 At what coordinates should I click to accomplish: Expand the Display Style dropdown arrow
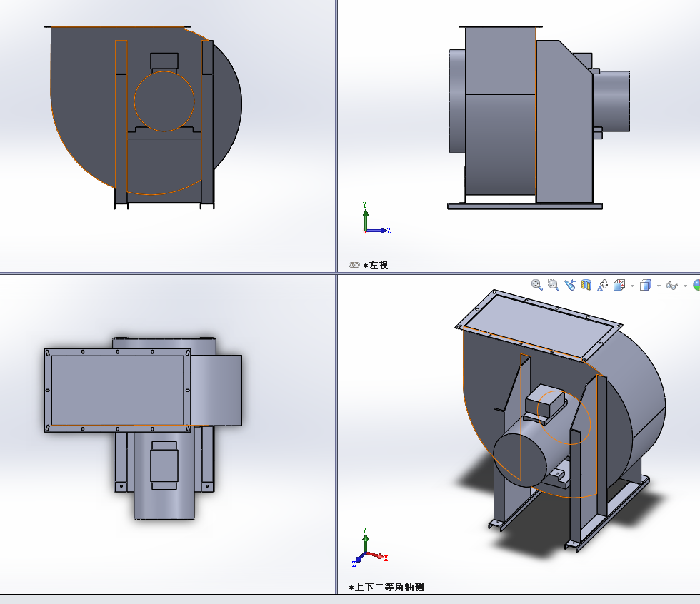659,286
